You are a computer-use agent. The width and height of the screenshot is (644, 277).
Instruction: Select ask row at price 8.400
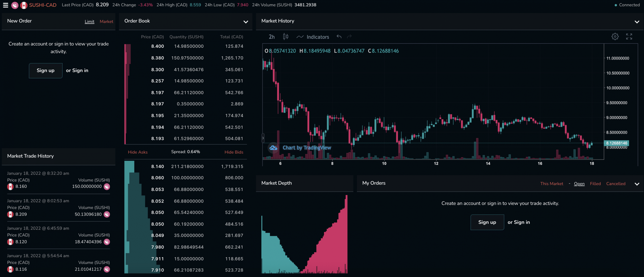186,46
